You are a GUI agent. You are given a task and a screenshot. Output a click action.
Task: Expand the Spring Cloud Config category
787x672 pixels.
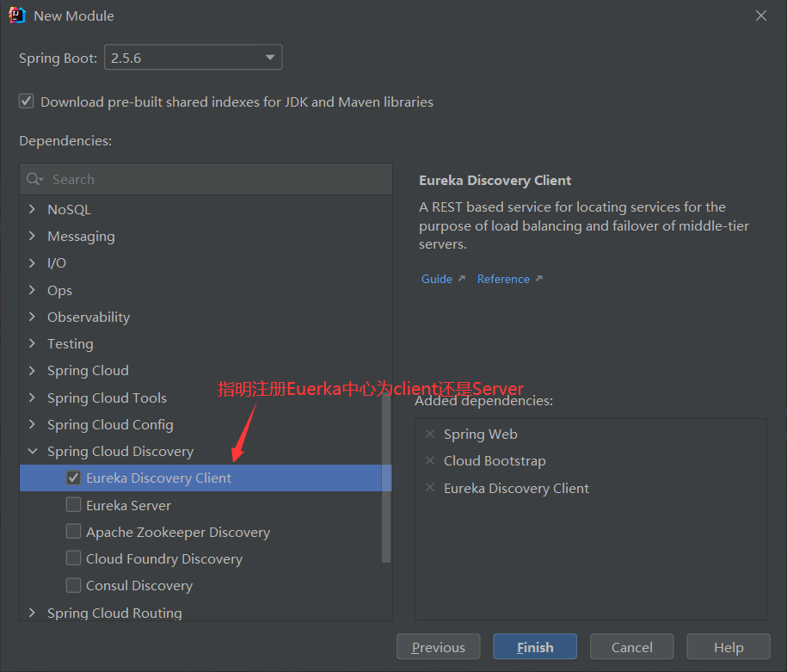pyautogui.click(x=32, y=424)
